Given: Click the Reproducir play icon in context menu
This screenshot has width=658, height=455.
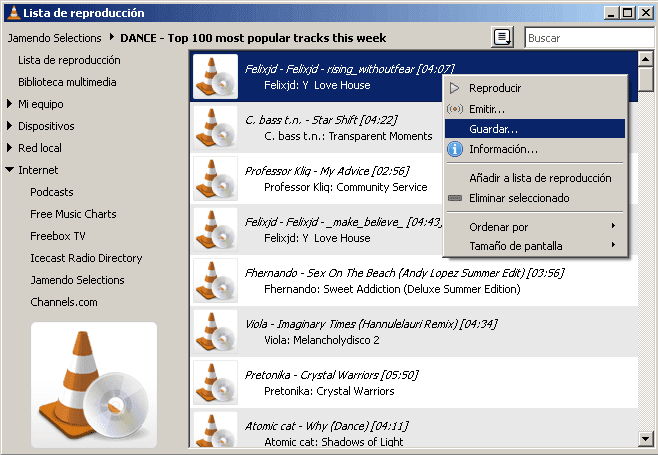Looking at the screenshot, I should pyautogui.click(x=455, y=88).
